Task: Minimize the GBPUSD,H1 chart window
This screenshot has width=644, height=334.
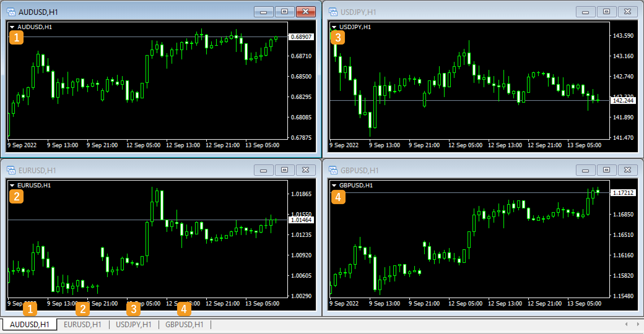Action: point(585,170)
